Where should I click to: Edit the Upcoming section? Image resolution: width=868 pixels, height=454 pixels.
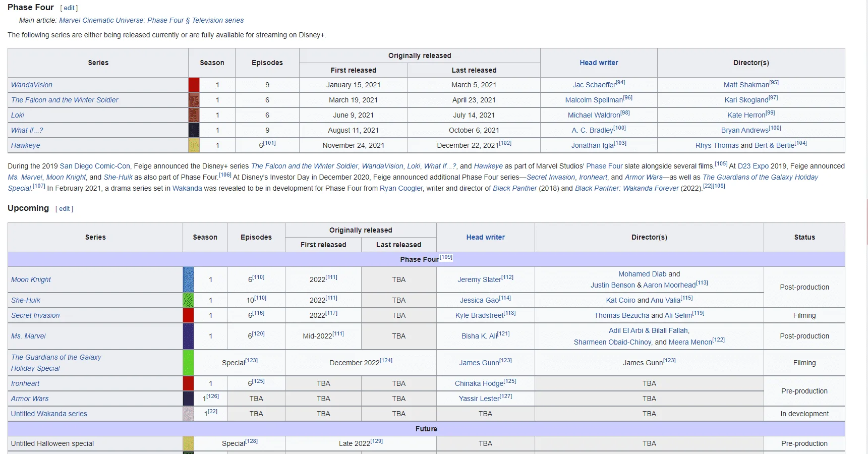click(65, 209)
